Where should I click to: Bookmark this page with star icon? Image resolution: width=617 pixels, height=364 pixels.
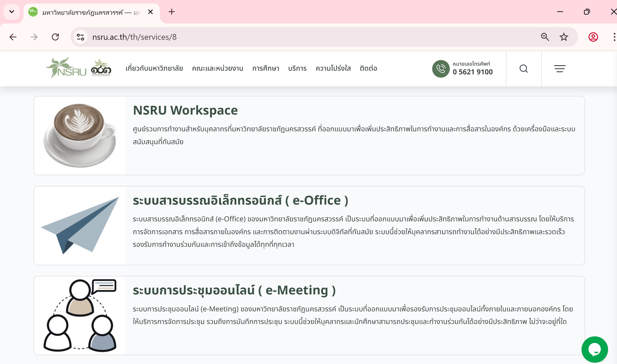tap(564, 37)
